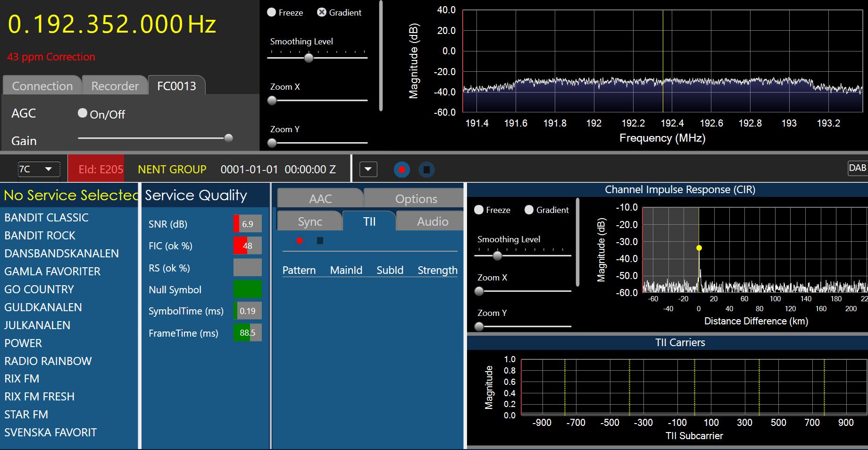Start recording with the red record button in toolbar
The height and width of the screenshot is (450, 868).
pyautogui.click(x=401, y=170)
